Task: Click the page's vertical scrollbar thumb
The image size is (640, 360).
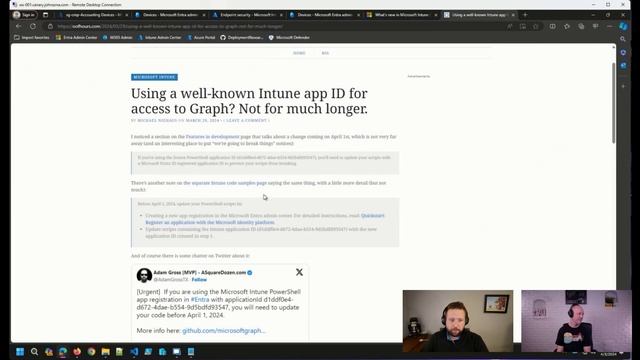Action: (613, 102)
